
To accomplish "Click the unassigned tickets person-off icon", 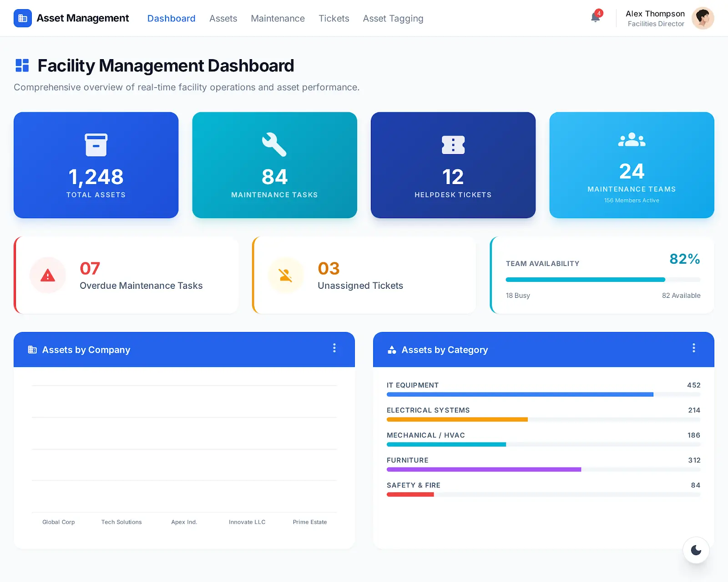I will click(286, 276).
